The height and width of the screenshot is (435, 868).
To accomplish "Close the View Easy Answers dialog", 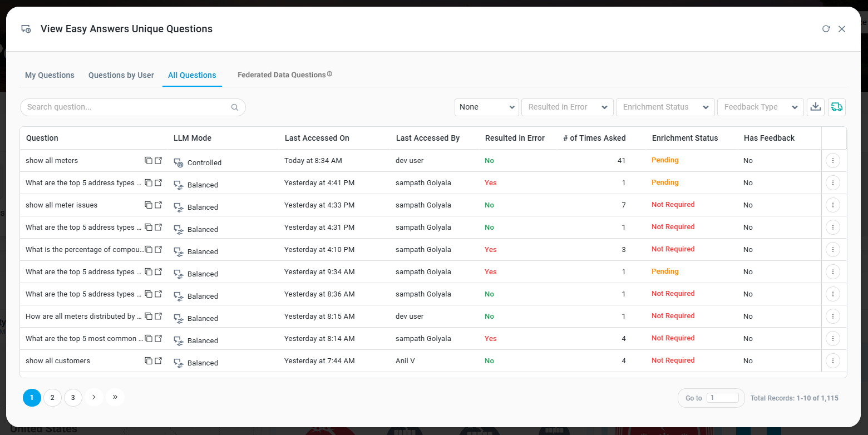I will 842,29.
